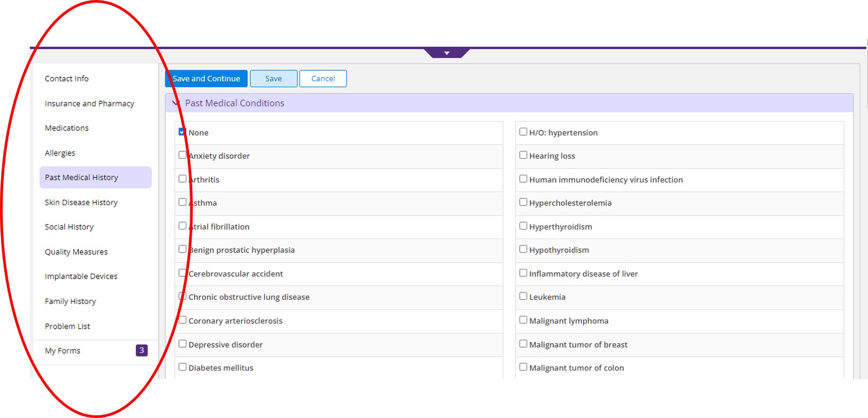Enable the H/O: hypertension checkbox
This screenshot has height=418, width=868.
523,132
